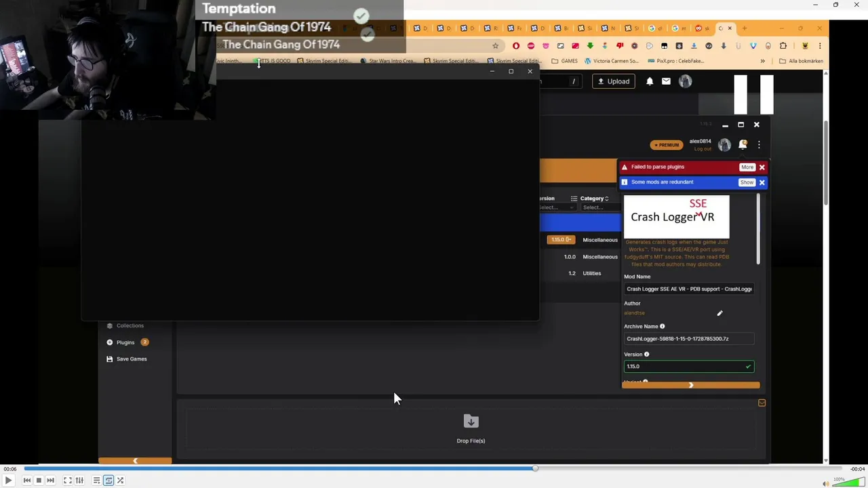The width and height of the screenshot is (868, 488).
Task: Dismiss the Some mods are redundant notification
Action: (x=762, y=182)
